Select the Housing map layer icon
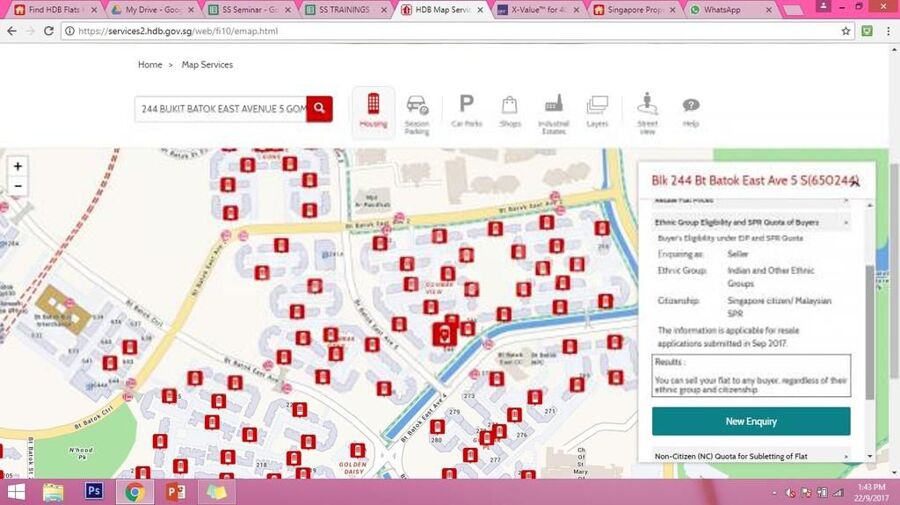The image size is (900, 505). 373,109
